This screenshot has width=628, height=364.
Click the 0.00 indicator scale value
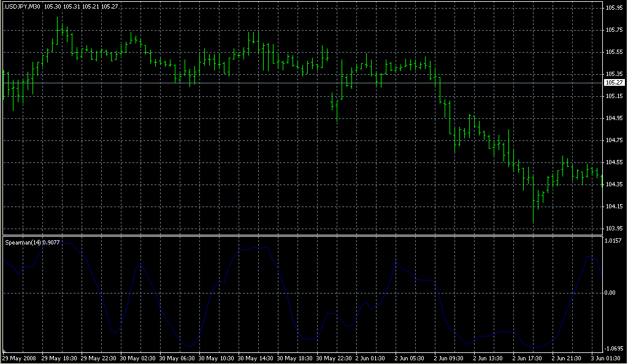click(611, 293)
